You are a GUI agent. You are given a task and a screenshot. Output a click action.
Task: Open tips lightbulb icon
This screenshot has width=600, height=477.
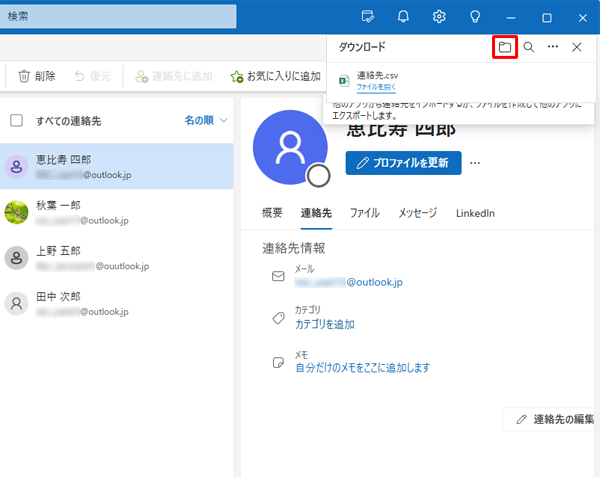(x=475, y=16)
